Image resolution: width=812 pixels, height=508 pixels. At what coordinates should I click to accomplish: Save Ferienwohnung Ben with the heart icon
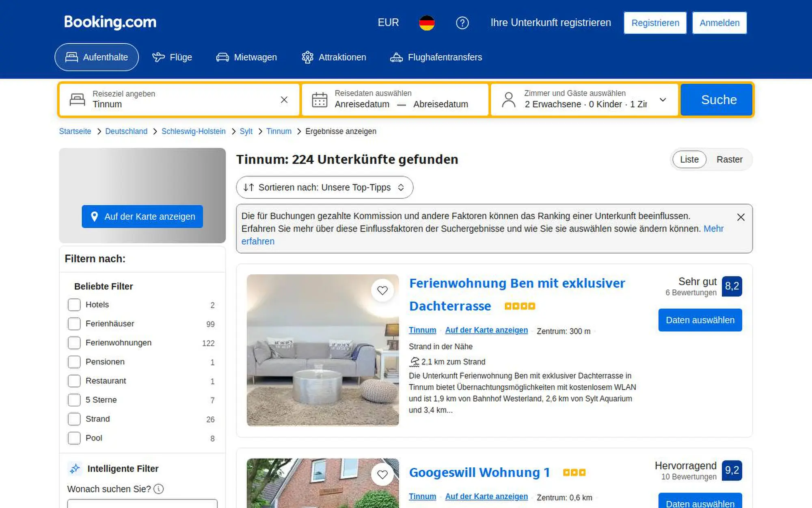coord(382,290)
